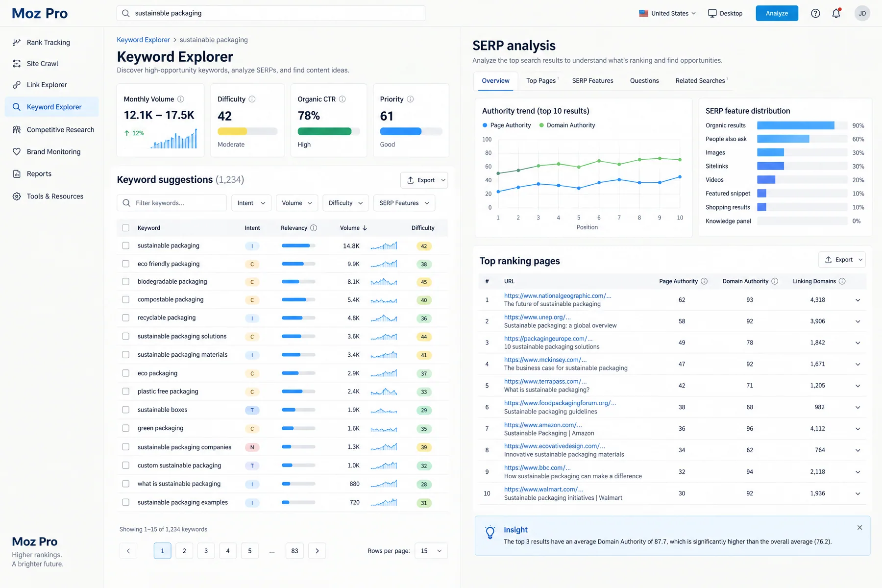Check the 'eco friendly packaging' row
The image size is (882, 588).
point(126,264)
